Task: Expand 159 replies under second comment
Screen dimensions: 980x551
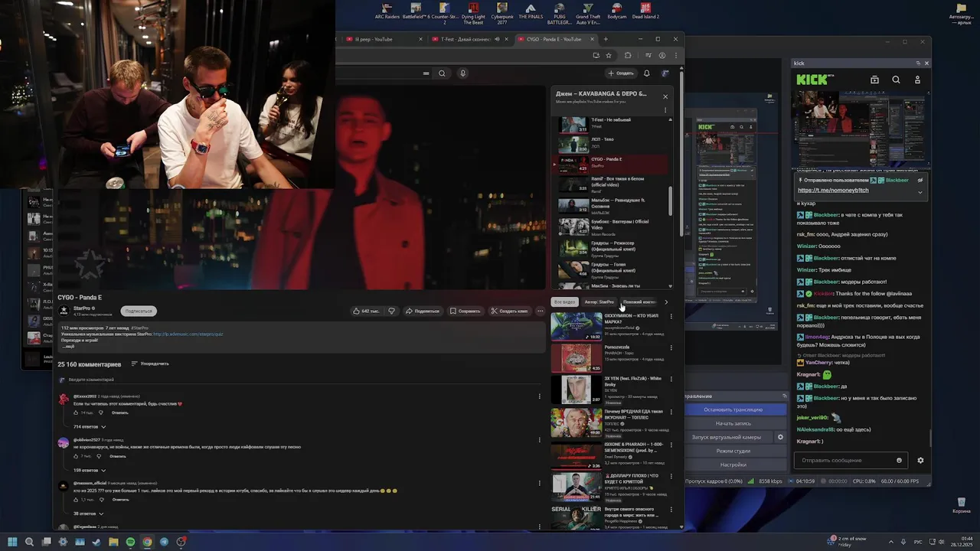Action: pyautogui.click(x=90, y=470)
